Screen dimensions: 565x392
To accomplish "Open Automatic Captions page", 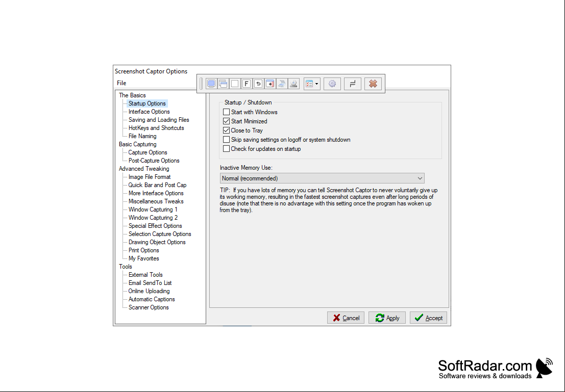I will (152, 300).
